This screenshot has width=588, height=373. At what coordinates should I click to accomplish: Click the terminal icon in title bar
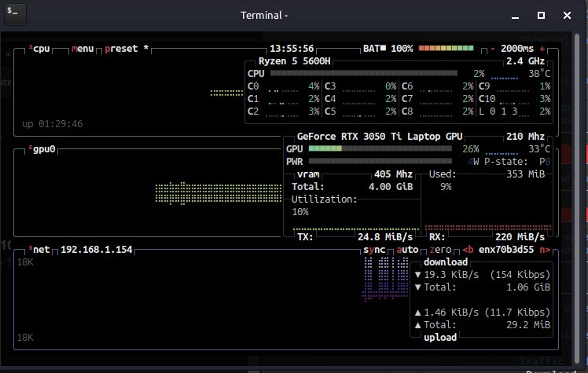[15, 14]
